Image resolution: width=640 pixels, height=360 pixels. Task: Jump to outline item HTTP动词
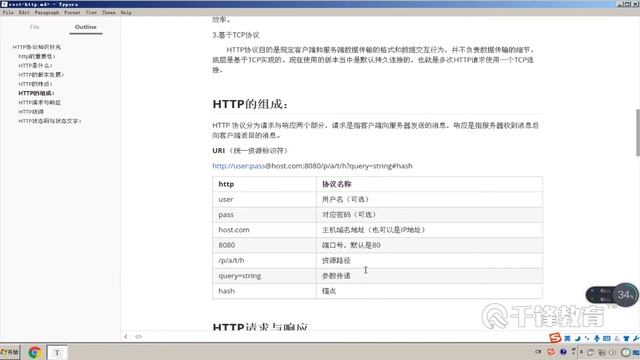pyautogui.click(x=31, y=112)
